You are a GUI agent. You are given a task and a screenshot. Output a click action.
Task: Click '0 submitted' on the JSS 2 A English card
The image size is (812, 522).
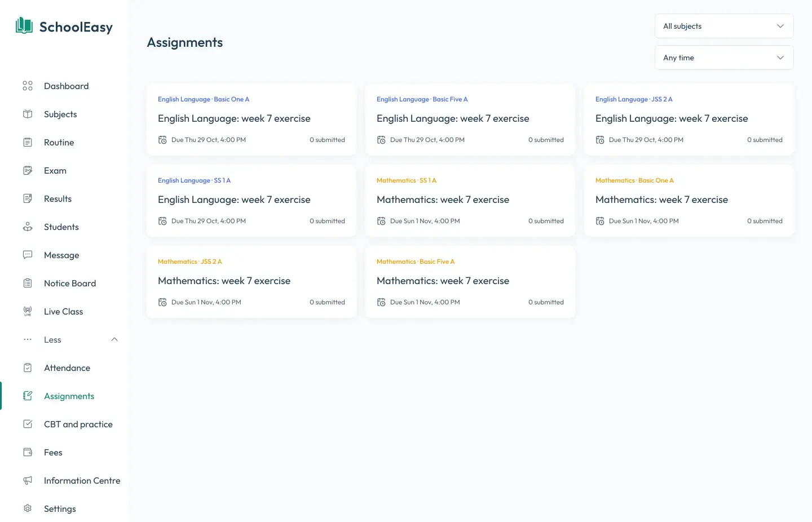coord(765,140)
